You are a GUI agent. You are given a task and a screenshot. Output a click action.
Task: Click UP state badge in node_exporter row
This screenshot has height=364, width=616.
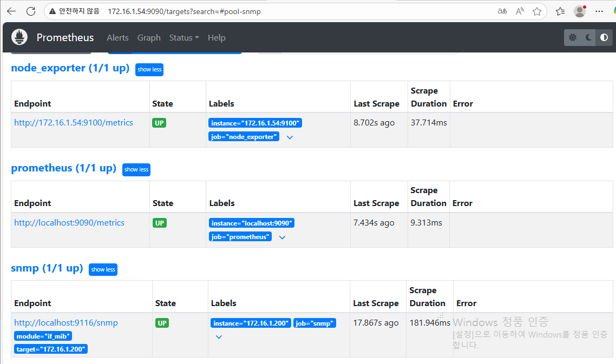point(159,123)
